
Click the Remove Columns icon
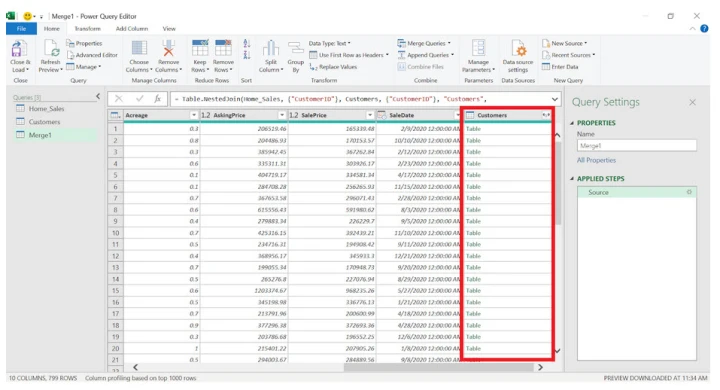(x=169, y=48)
